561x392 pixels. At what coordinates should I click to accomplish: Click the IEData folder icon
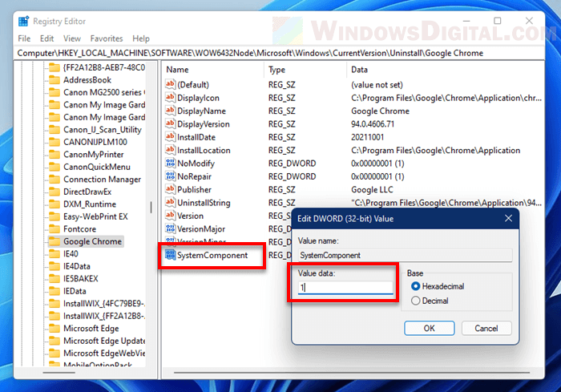[54, 291]
